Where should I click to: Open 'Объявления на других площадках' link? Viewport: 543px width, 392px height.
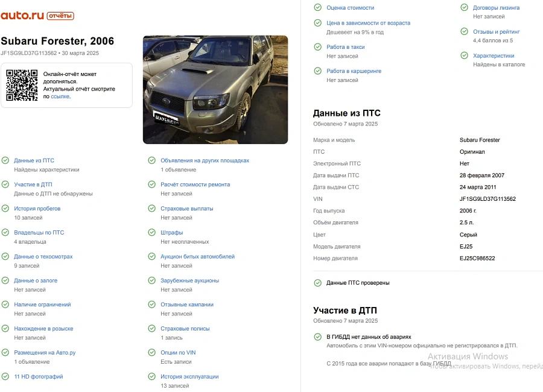click(x=205, y=160)
